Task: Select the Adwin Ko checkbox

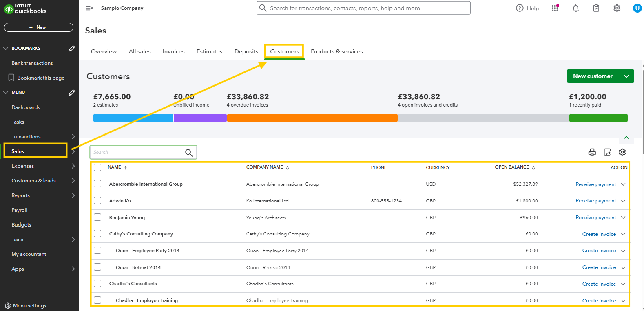Action: 97,200
